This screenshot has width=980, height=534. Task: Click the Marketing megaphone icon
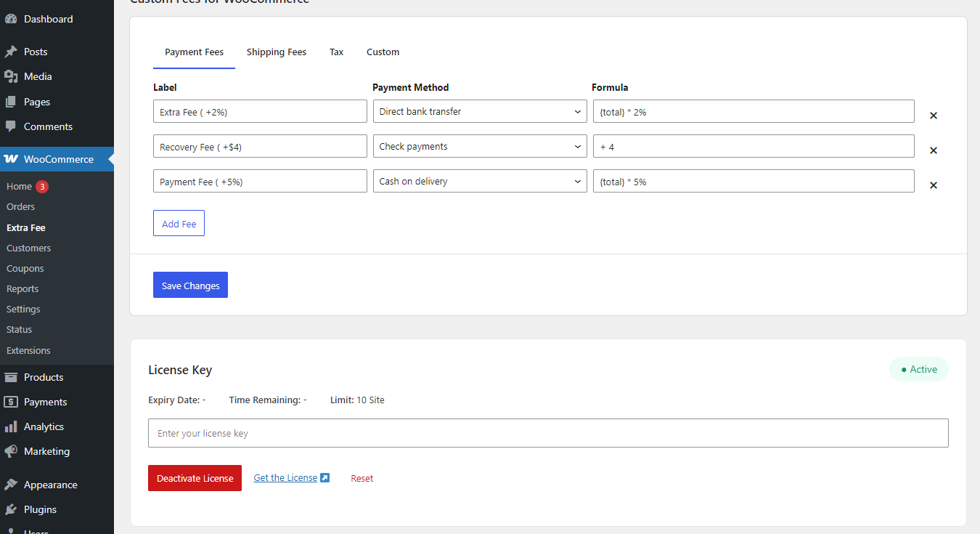click(x=11, y=451)
